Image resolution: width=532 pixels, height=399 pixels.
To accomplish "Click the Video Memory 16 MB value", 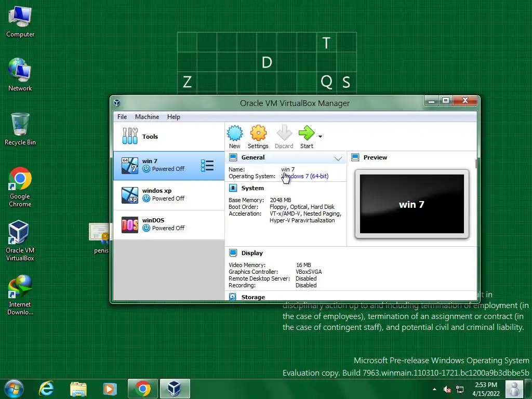I will pyautogui.click(x=303, y=265).
